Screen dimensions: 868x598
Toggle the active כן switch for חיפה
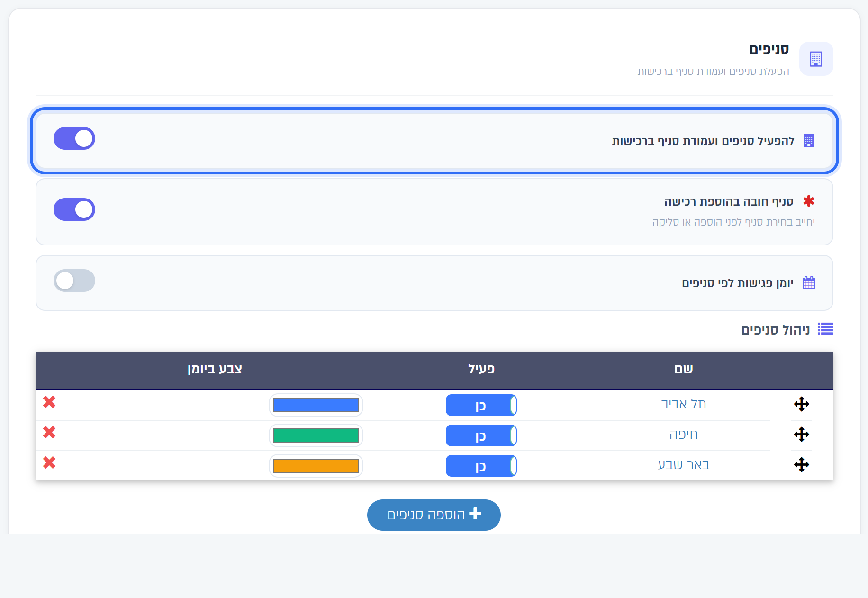(x=481, y=435)
